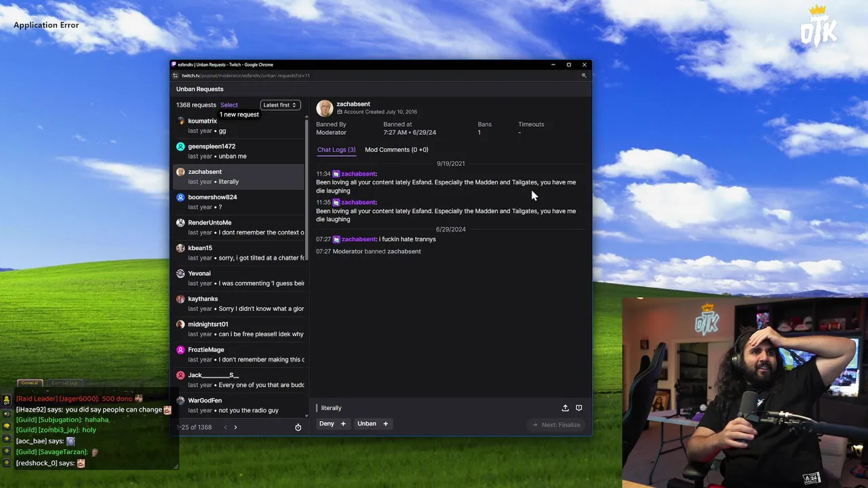This screenshot has width=868, height=488.
Task: Open the Latest first sort dropdown
Action: 279,105
